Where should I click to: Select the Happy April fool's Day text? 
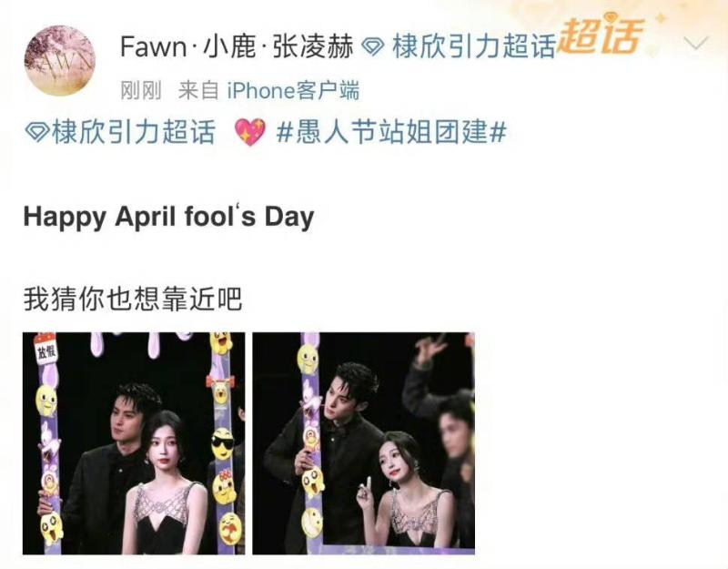168,217
